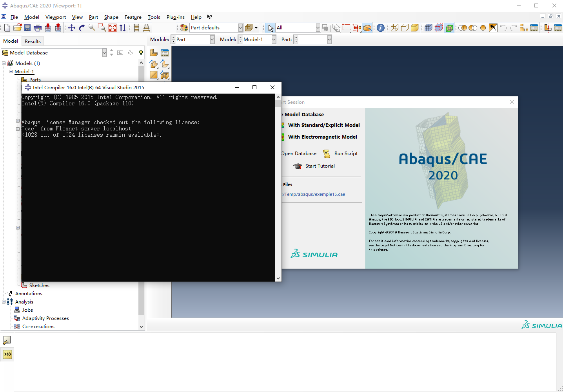This screenshot has height=392, width=563.
Task: Enable the Shaded render style
Action: point(415,28)
